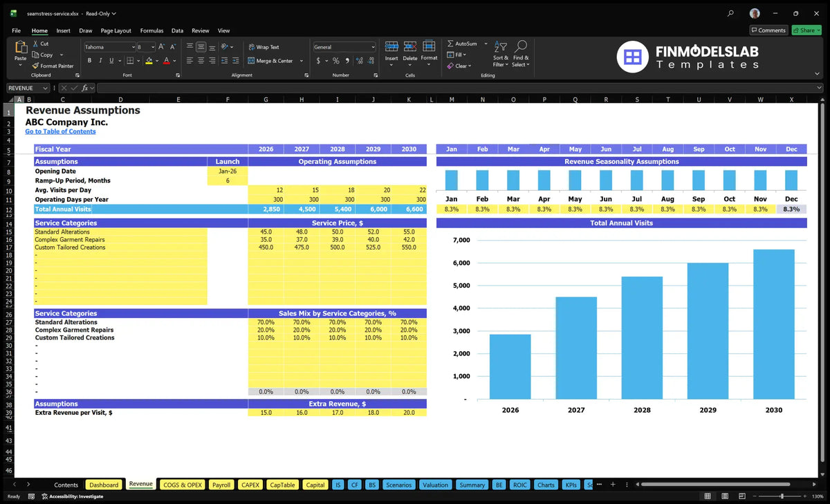Open the Fill Color yellow swatch

tap(149, 61)
